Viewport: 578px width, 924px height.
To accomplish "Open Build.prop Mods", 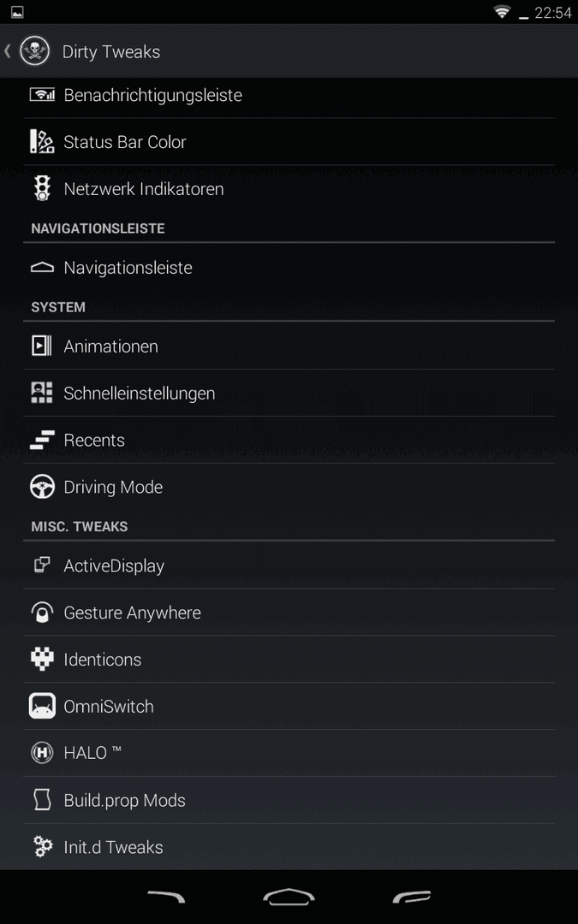I will pyautogui.click(x=289, y=800).
